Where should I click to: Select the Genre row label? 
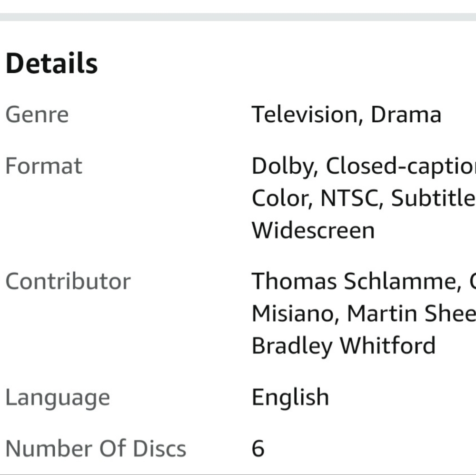37,115
